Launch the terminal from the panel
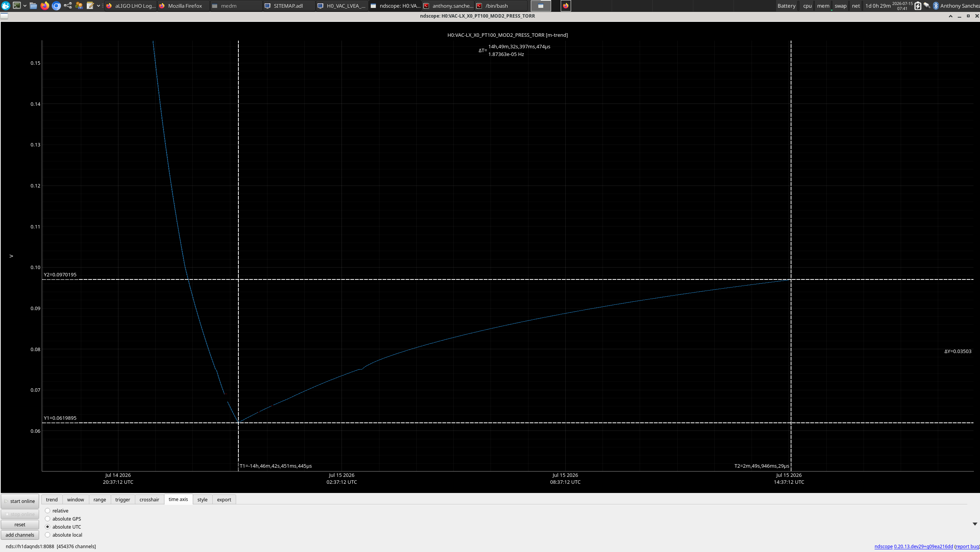980x552 pixels. 17,6
